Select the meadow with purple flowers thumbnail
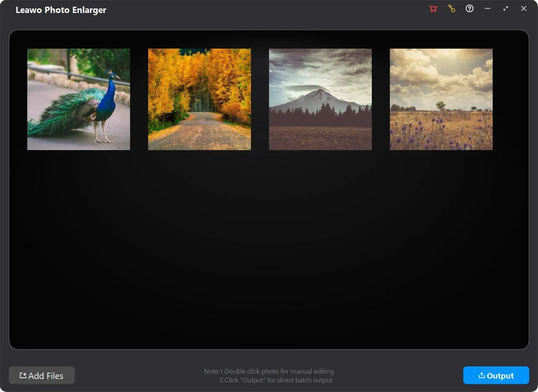The height and width of the screenshot is (392, 538). tap(441, 99)
